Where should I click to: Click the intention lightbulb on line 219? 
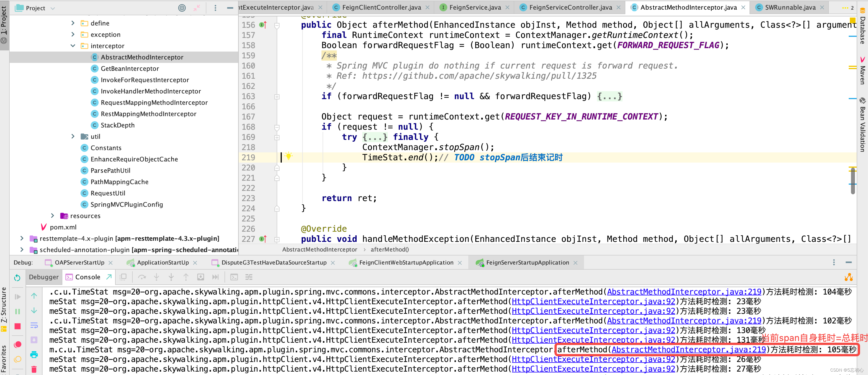coord(288,156)
